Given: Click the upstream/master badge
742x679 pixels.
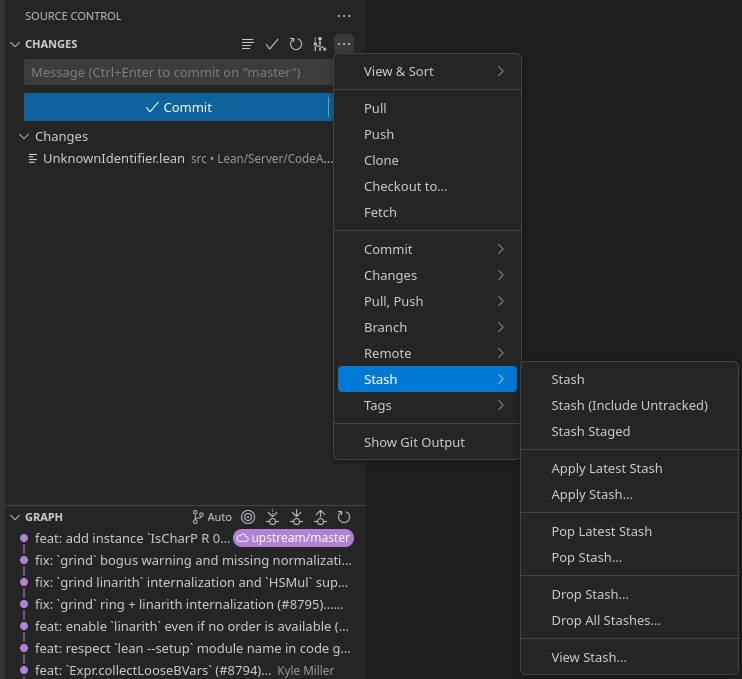Looking at the screenshot, I should pyautogui.click(x=293, y=538).
